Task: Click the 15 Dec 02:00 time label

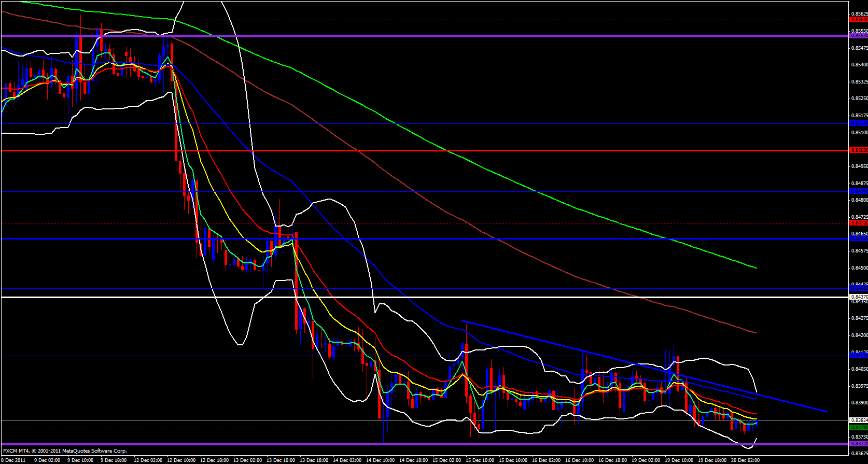Action: (x=447, y=460)
